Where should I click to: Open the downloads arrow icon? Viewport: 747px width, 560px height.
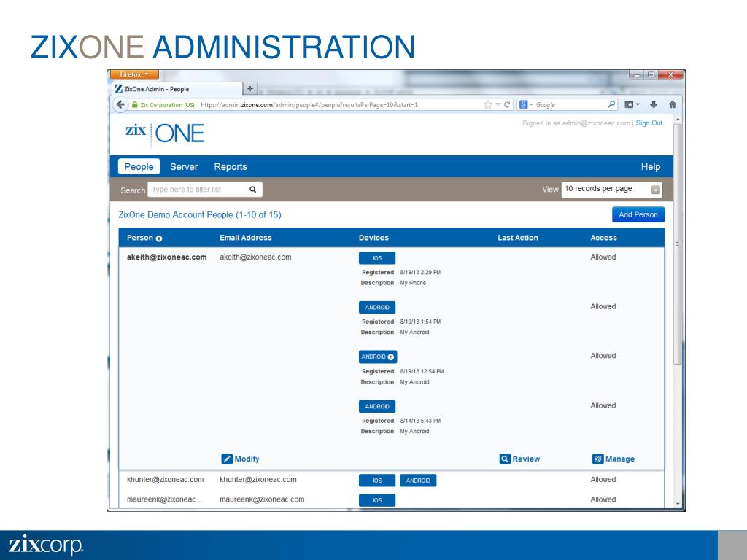654,104
